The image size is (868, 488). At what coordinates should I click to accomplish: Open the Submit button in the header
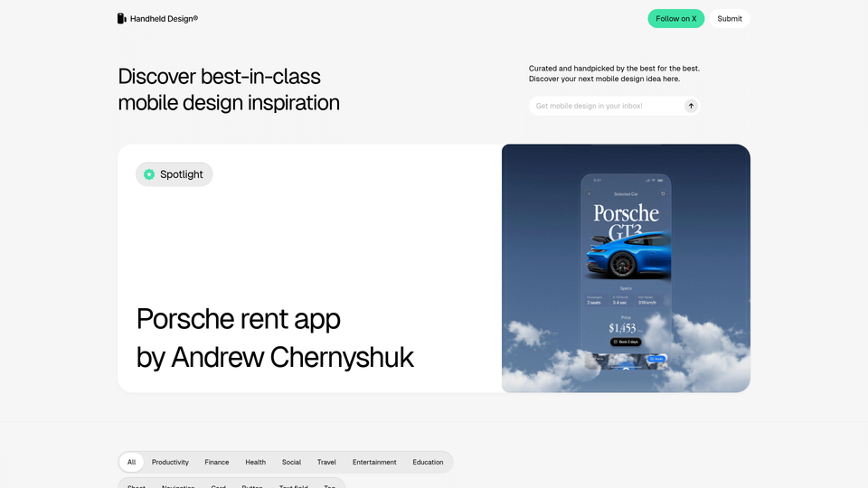coord(729,19)
